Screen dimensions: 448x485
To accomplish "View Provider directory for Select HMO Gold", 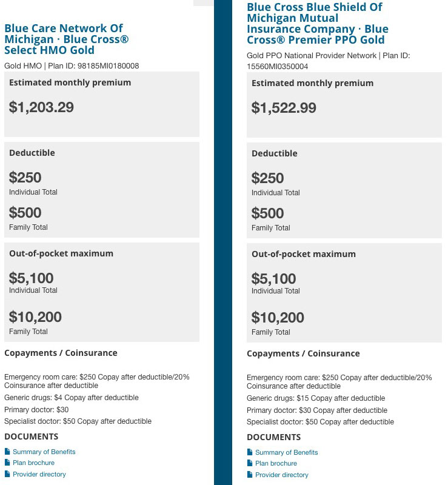I will pos(39,474).
